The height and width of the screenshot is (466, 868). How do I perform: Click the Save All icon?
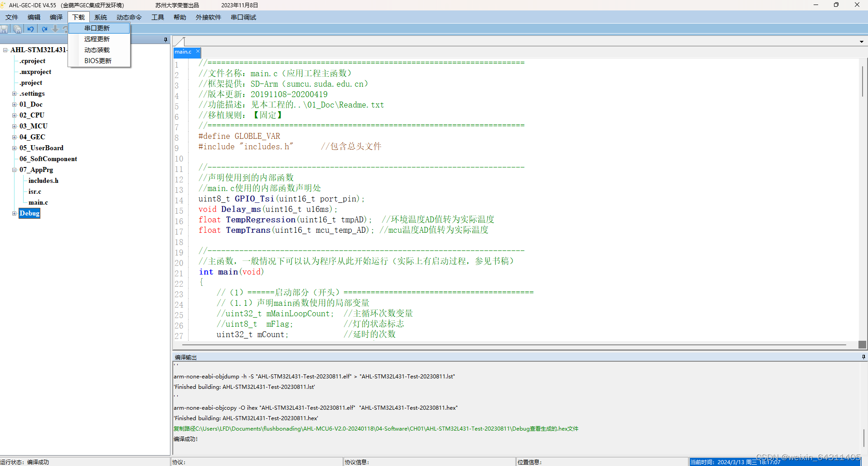pos(17,29)
